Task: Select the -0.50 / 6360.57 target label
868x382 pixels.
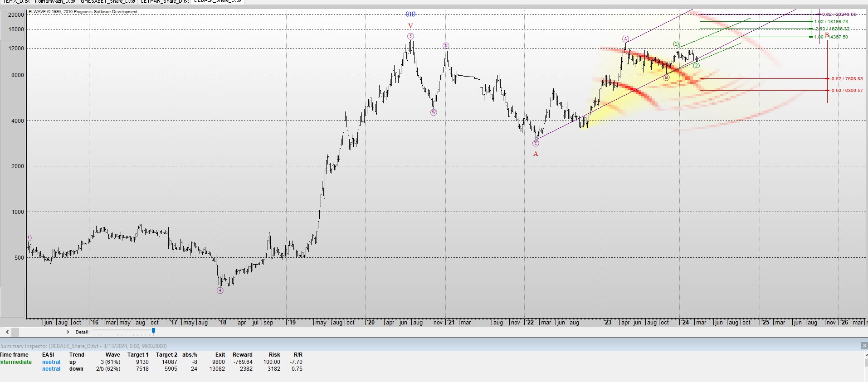Action: point(846,90)
